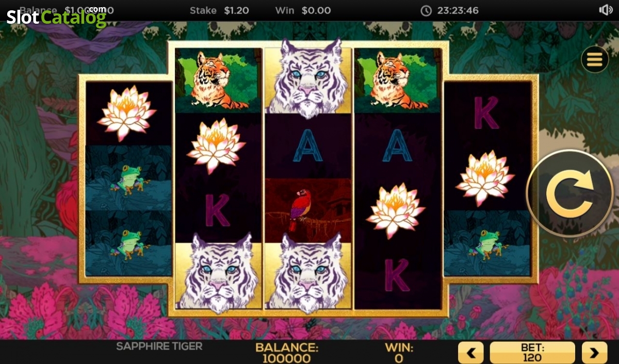
Task: Click the BALANCE 100000 readout
Action: (287, 353)
